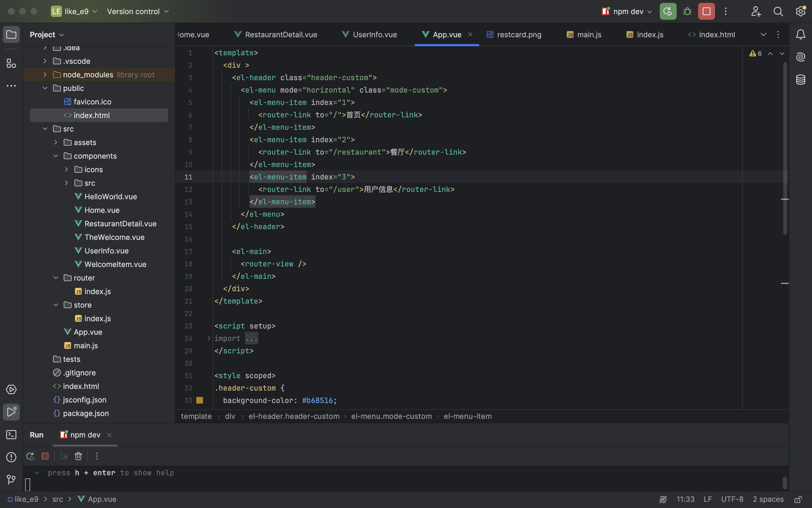This screenshot has width=812, height=508.
Task: Stop npm dev with the red toolbar button
Action: (x=706, y=11)
